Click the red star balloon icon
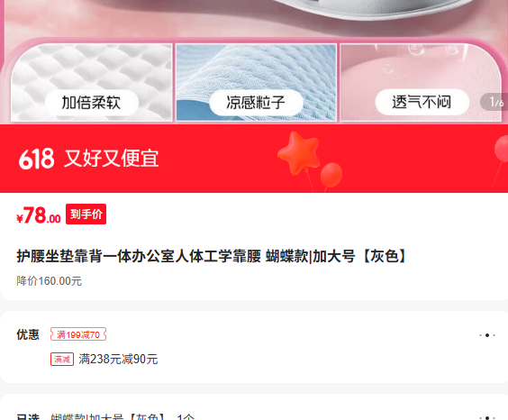Image resolution: width=508 pixels, height=420 pixels. (x=299, y=152)
